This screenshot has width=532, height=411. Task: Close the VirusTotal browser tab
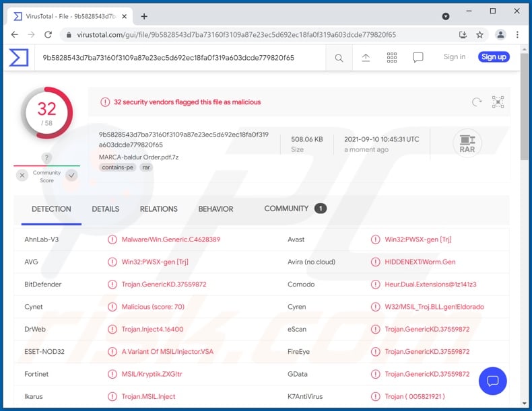[x=125, y=16]
